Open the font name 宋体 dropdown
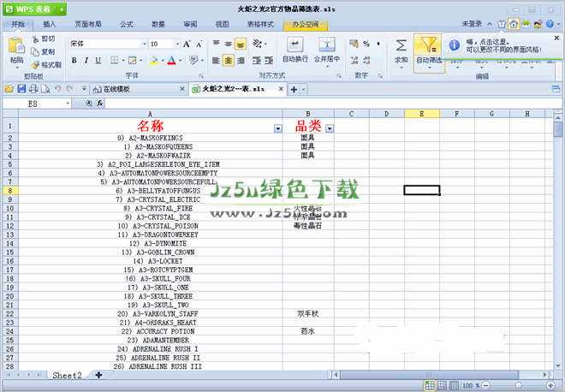Viewport: 565px width, 392px height. (x=145, y=44)
